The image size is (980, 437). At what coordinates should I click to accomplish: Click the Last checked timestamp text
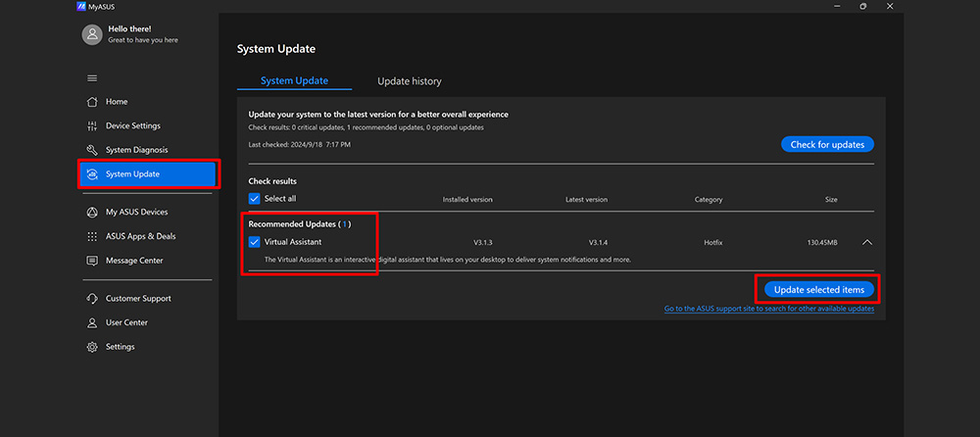(299, 144)
